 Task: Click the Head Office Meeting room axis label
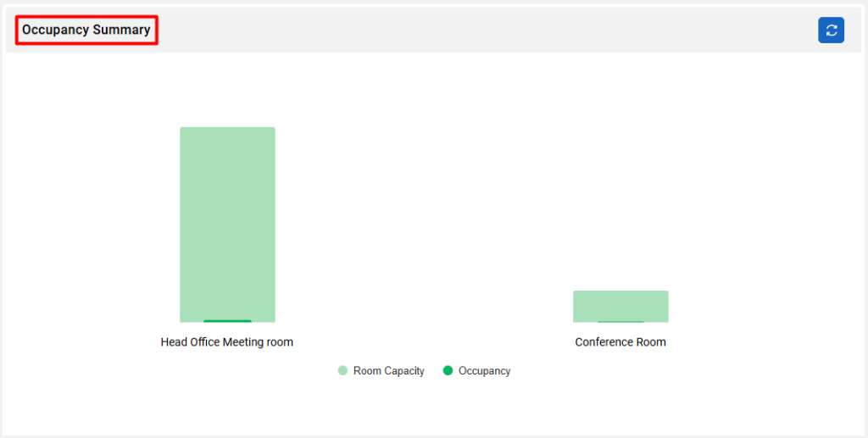(227, 341)
